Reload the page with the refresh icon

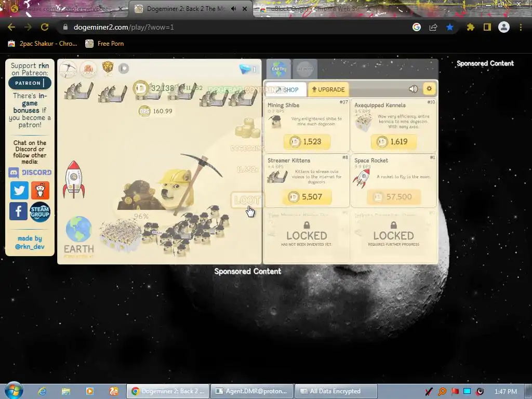point(45,27)
